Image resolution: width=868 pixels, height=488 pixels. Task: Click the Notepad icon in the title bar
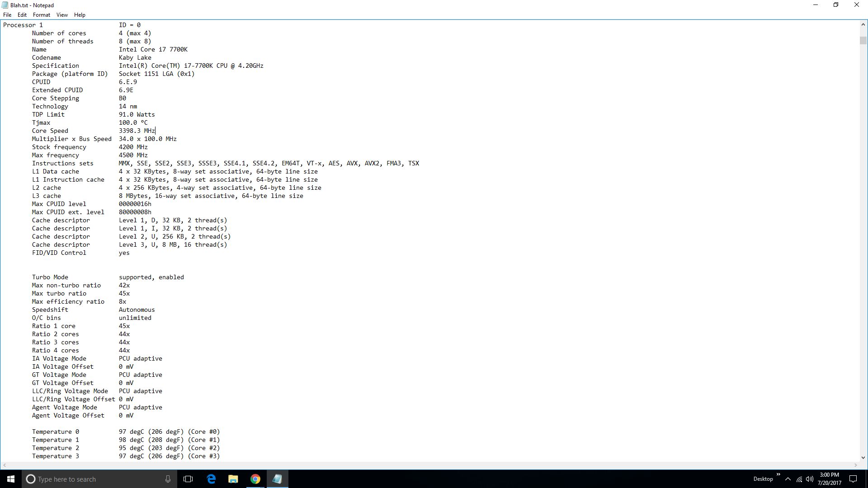click(x=5, y=5)
